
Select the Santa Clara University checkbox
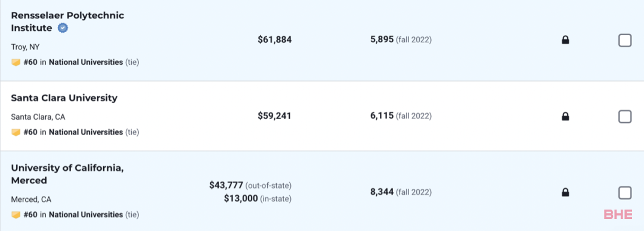coord(625,117)
